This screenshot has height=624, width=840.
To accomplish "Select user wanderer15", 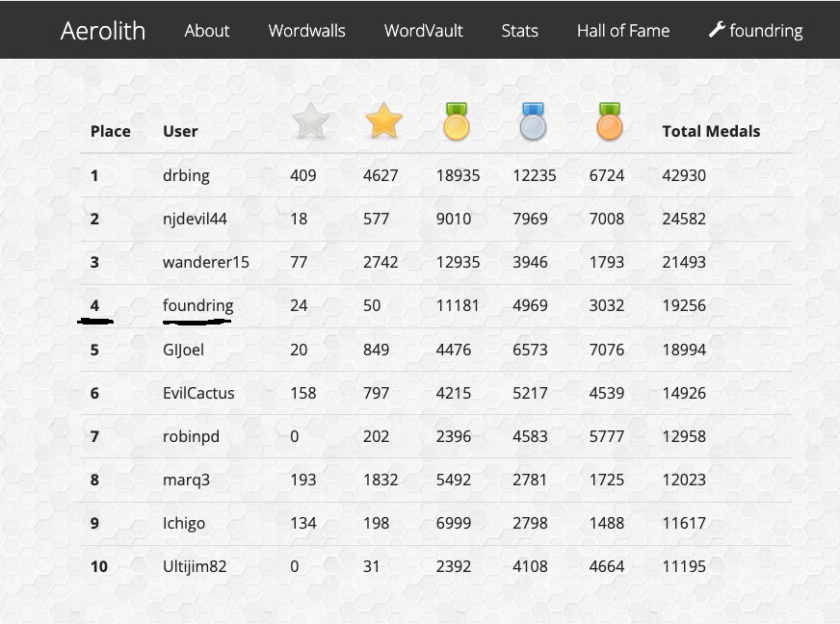I will pyautogui.click(x=206, y=263).
